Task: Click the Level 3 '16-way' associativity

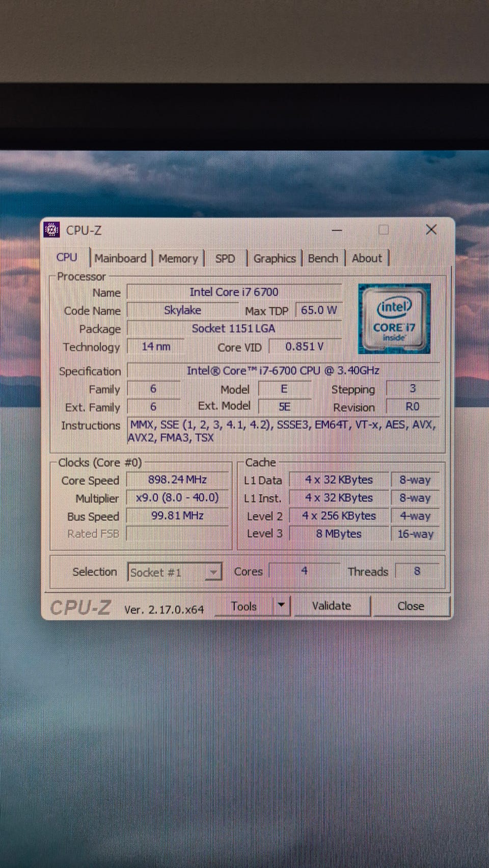Action: (x=415, y=534)
